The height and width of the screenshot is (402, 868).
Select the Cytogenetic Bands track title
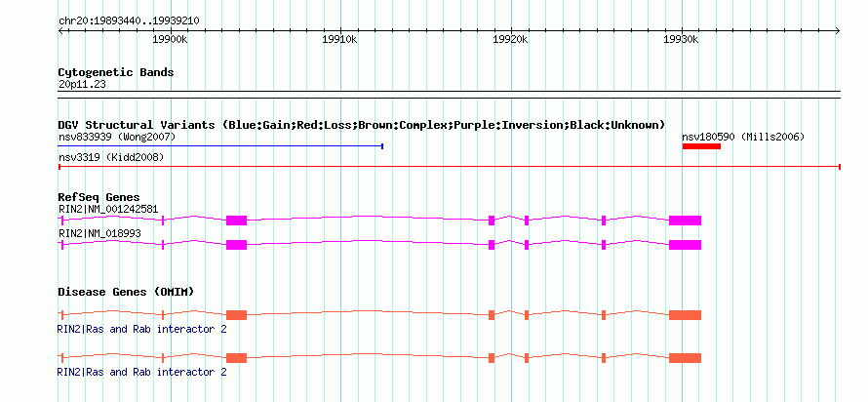[x=116, y=72]
